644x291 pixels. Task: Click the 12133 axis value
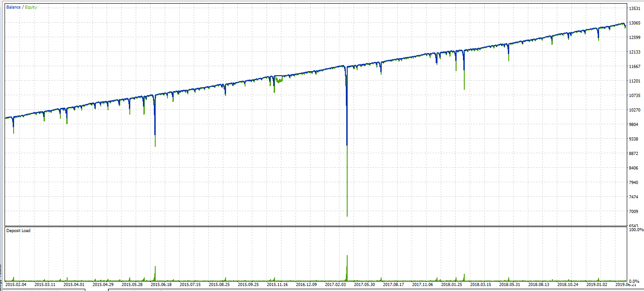point(634,52)
